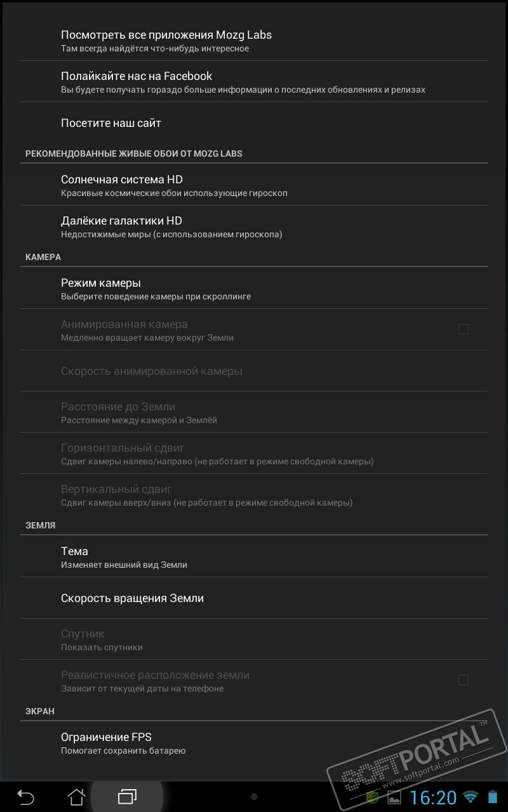Tap the Спутник setting row
The height and width of the screenshot is (812, 508).
(x=254, y=639)
